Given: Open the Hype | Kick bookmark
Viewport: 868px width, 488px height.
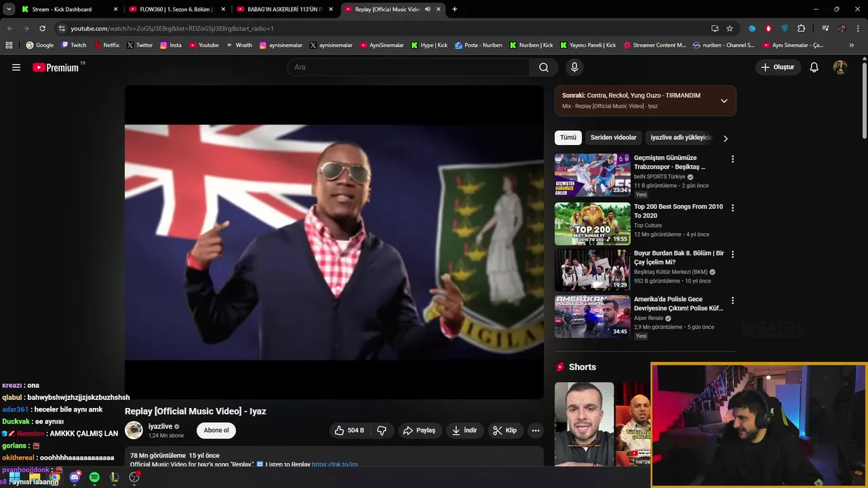Looking at the screenshot, I should click(429, 45).
